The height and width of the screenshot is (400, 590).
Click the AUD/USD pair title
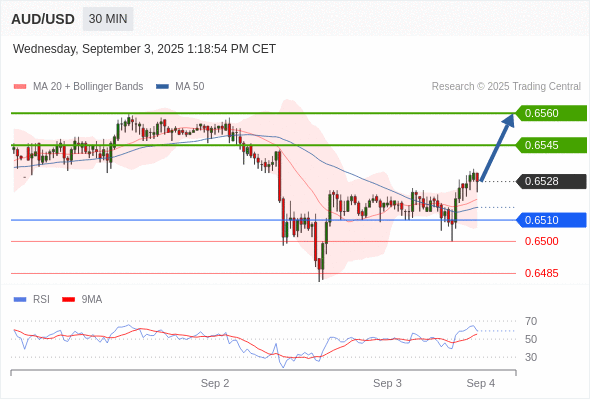tap(43, 19)
